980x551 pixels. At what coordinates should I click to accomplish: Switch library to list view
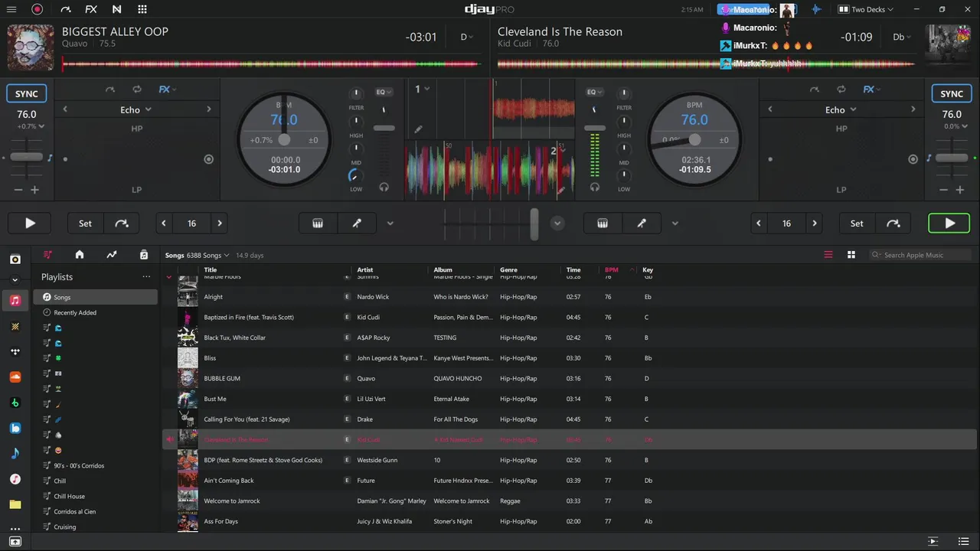tap(828, 255)
